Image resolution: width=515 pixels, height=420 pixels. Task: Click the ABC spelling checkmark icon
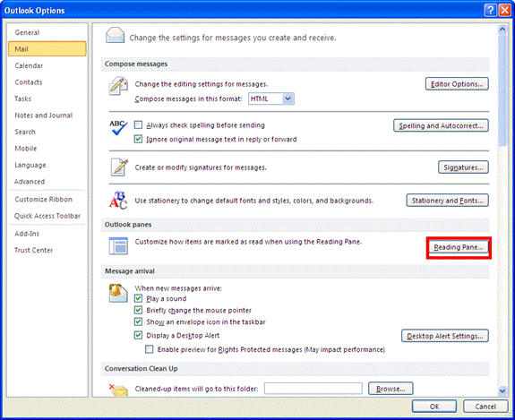point(118,128)
